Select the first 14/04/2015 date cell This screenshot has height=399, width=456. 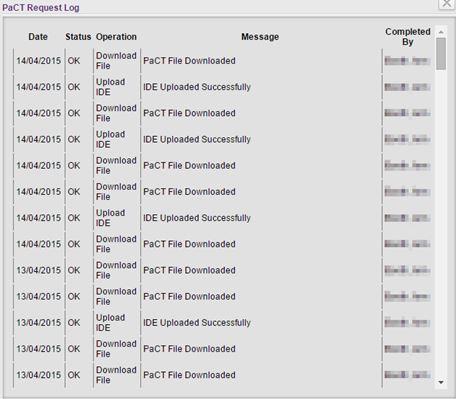pos(39,61)
